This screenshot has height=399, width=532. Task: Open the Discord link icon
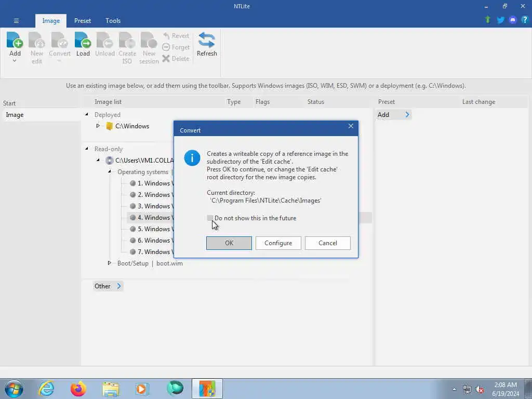pos(513,20)
